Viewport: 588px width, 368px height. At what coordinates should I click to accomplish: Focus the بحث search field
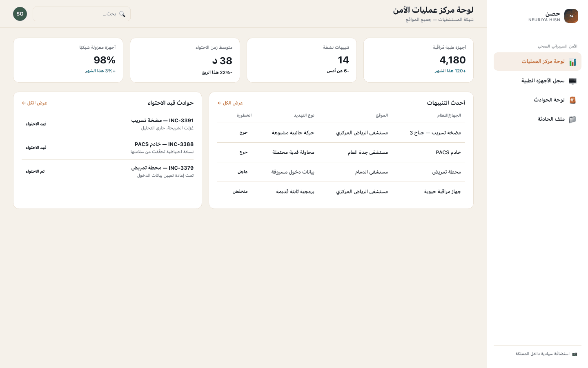[82, 14]
